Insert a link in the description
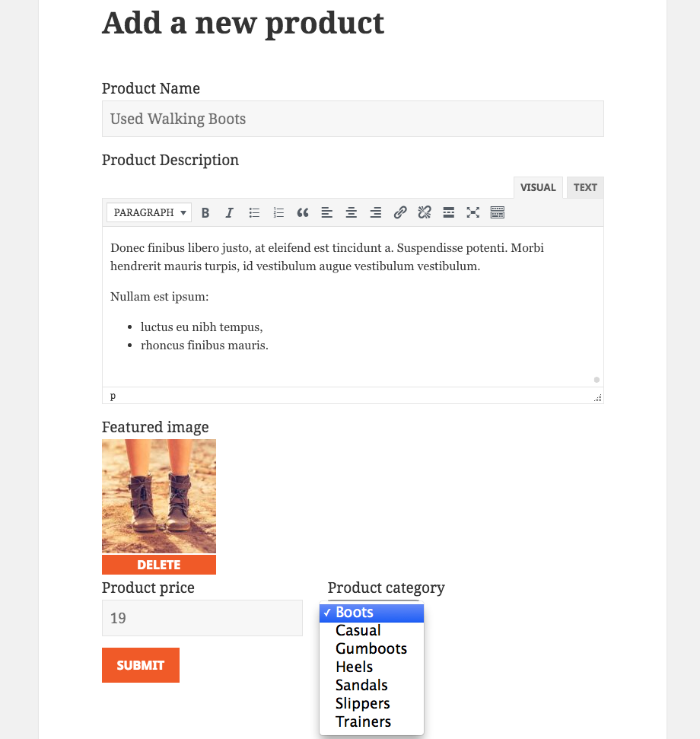The image size is (700, 739). [x=400, y=212]
